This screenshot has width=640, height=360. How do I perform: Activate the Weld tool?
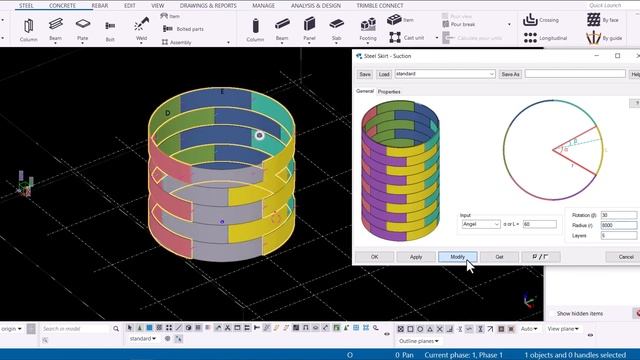(x=141, y=29)
